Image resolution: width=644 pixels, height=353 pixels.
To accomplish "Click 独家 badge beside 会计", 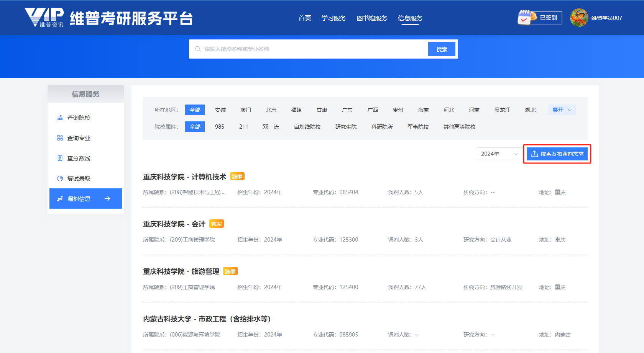I will [x=217, y=224].
